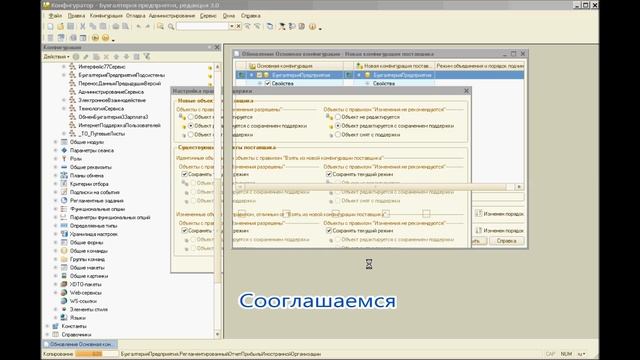Click the Регламентные задания clock icon
Image resolution: width=640 pixels, height=360 pixels.
(x=64, y=200)
